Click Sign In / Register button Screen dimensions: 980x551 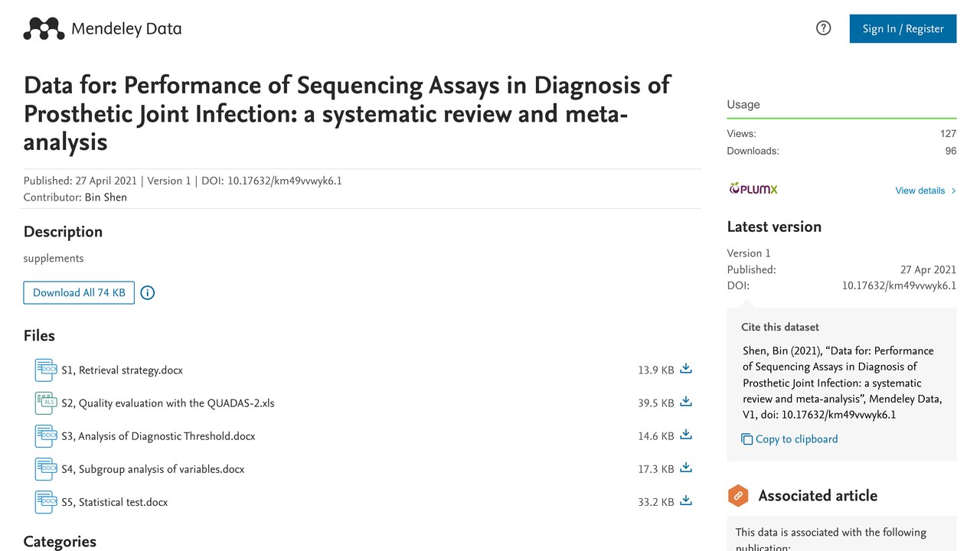903,29
